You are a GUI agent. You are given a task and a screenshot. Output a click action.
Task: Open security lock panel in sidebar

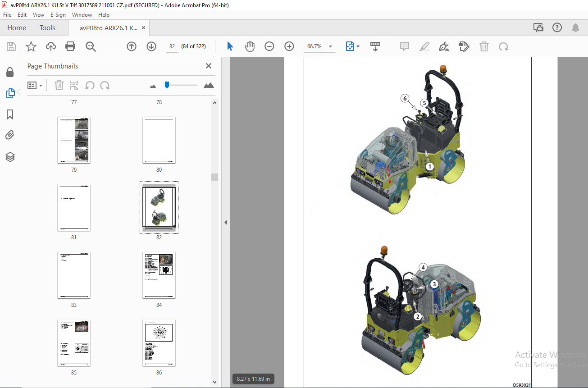coord(10,73)
